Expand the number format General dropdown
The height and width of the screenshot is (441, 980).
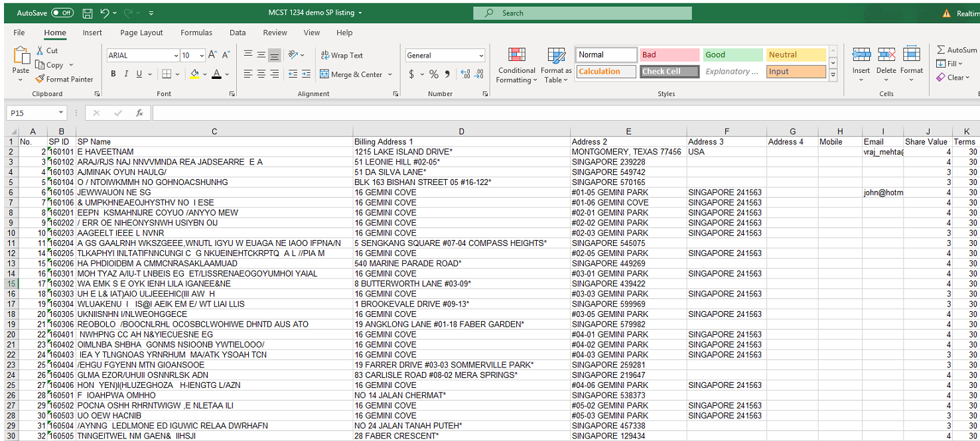pyautogui.click(x=481, y=56)
